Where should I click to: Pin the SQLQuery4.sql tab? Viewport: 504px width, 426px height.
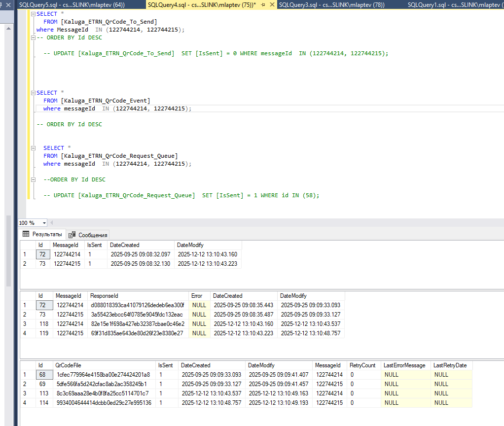264,5
